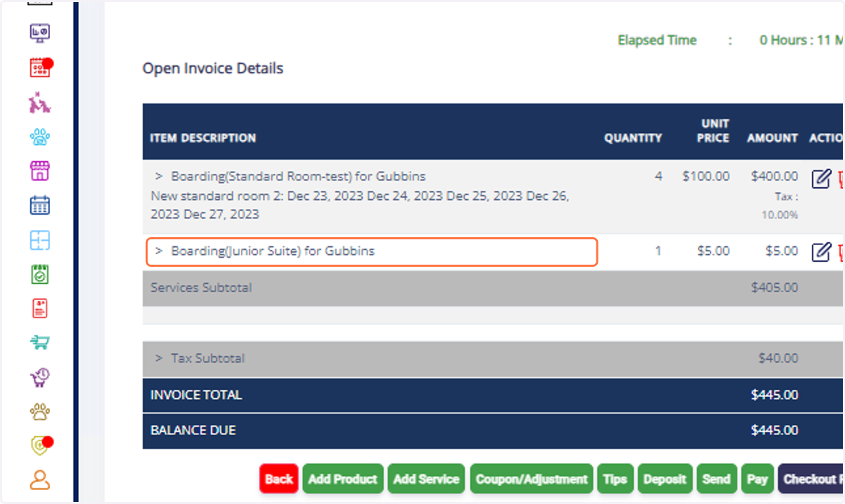Click the red Back button

(x=279, y=479)
